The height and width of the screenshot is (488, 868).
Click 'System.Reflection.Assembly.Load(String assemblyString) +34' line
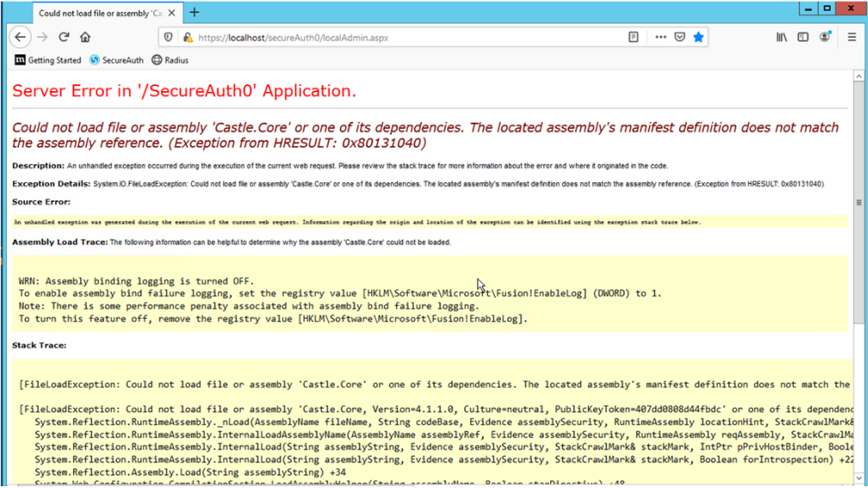tap(191, 472)
